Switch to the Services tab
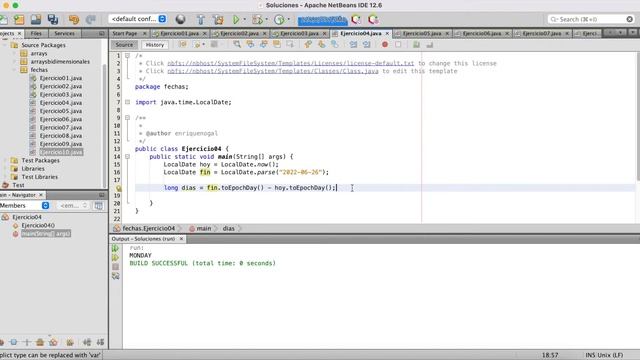 click(64, 33)
